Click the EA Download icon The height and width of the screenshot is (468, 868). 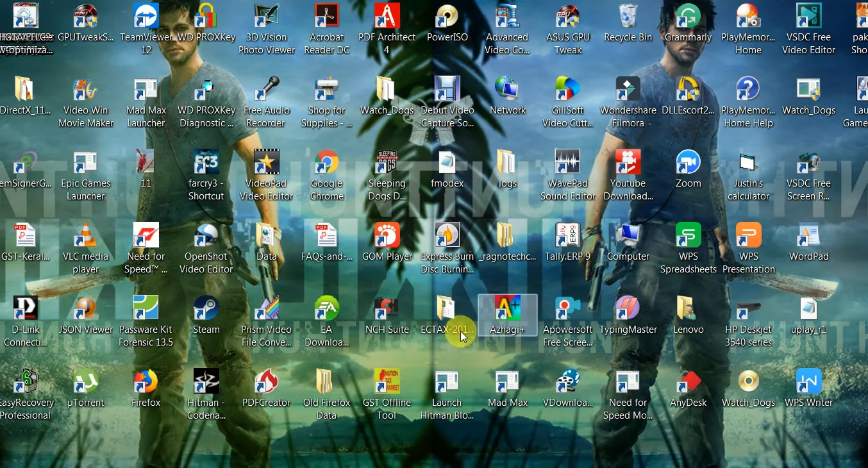click(x=327, y=308)
